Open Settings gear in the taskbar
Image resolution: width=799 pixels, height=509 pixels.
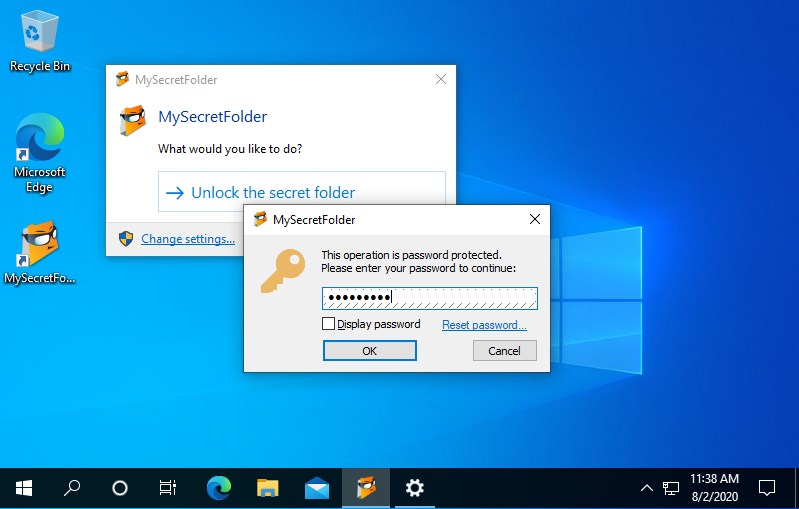[415, 488]
